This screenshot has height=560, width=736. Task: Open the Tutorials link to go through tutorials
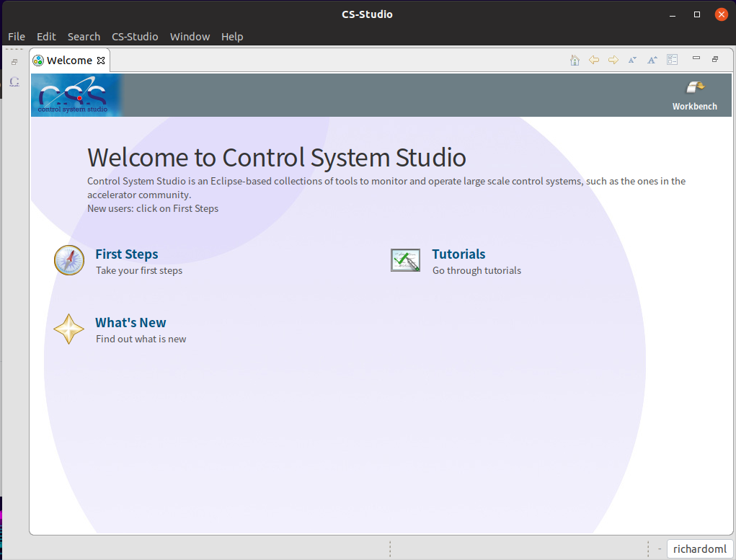tap(458, 254)
